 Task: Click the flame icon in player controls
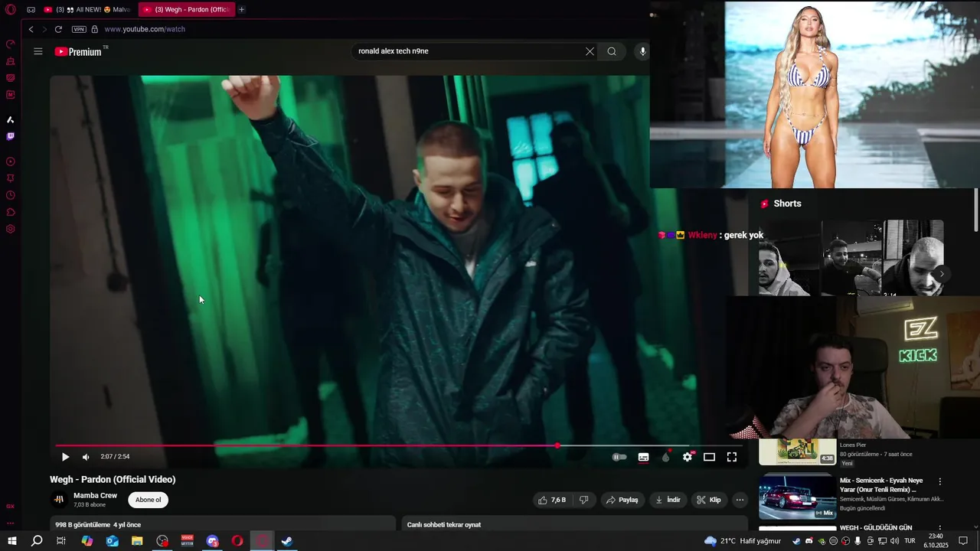coord(665,457)
